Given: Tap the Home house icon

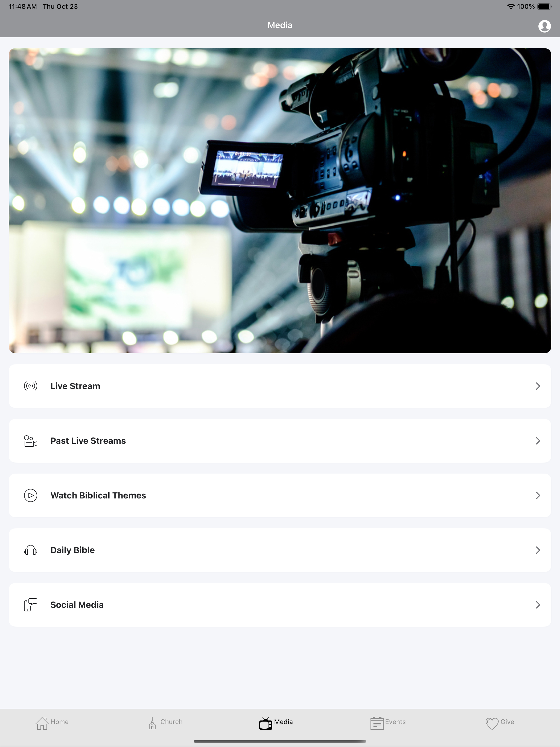Looking at the screenshot, I should point(42,723).
